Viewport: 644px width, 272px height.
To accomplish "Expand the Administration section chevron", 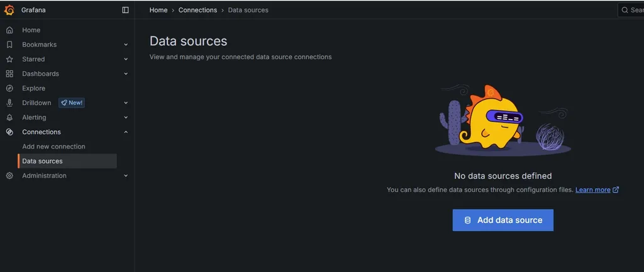I will [x=126, y=176].
